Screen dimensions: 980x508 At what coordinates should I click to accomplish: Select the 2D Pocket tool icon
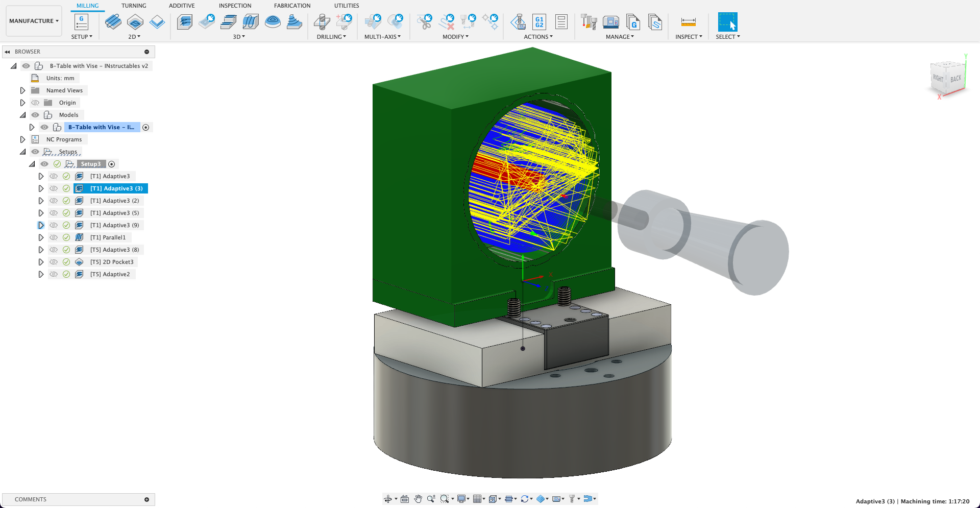click(x=135, y=22)
